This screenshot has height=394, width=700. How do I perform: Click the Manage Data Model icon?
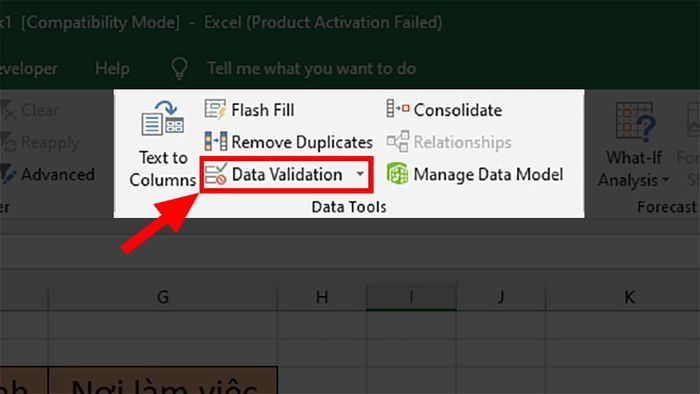397,174
